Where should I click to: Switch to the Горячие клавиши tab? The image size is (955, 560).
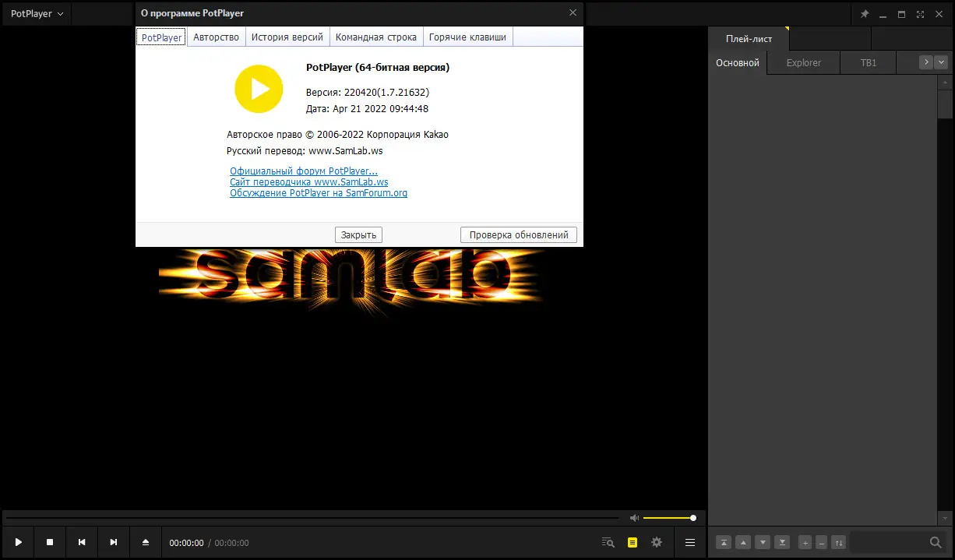point(467,36)
